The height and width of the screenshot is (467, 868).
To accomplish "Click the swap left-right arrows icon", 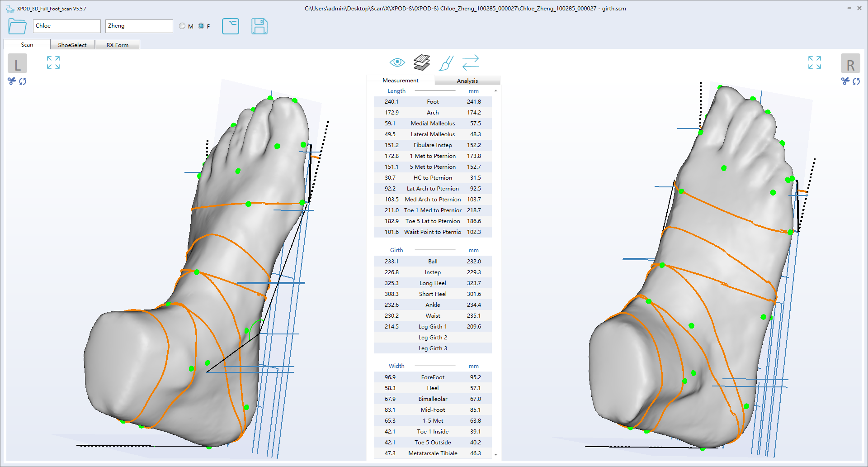I will pyautogui.click(x=470, y=62).
